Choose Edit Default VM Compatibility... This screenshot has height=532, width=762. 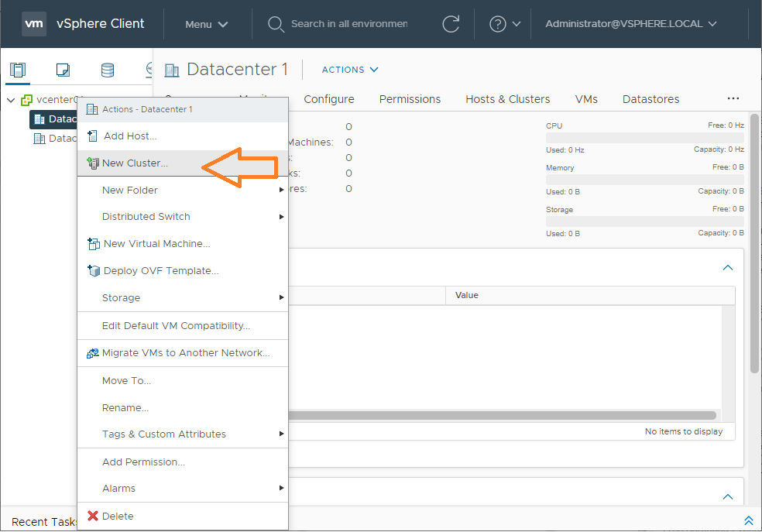point(183,325)
